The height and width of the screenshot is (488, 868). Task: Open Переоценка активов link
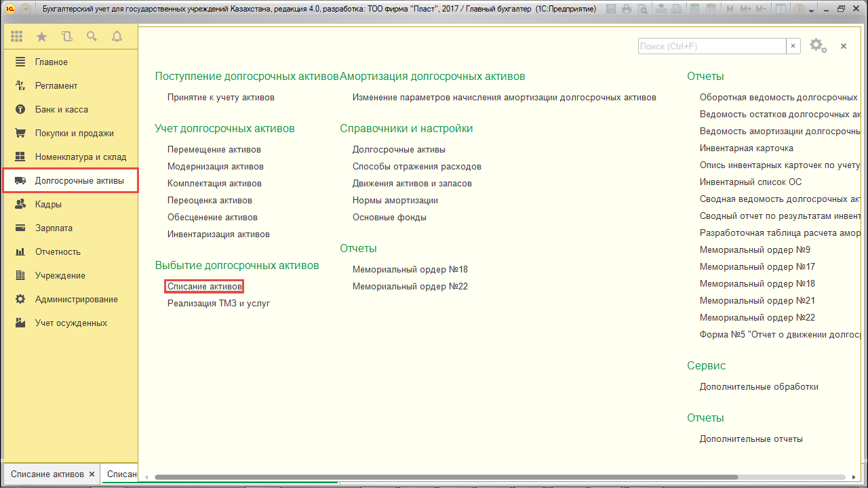click(210, 201)
